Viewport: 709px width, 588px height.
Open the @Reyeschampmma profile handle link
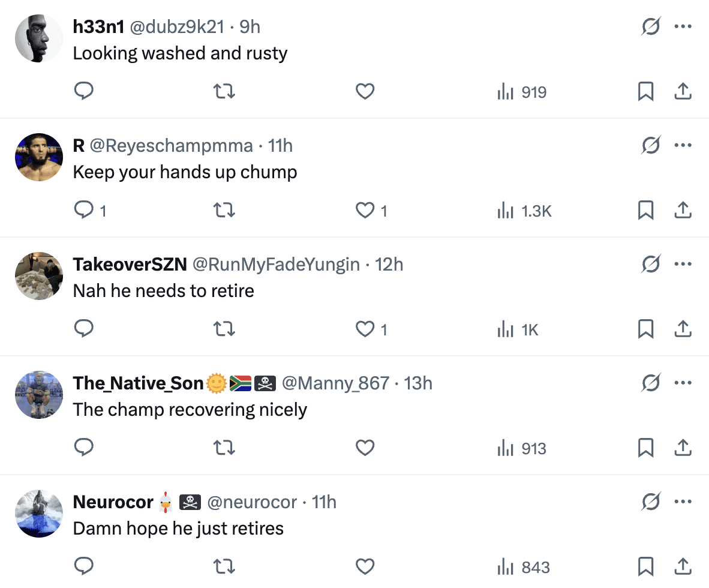[172, 146]
